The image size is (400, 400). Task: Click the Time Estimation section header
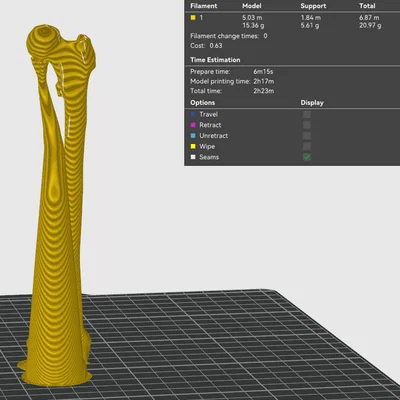(x=215, y=60)
